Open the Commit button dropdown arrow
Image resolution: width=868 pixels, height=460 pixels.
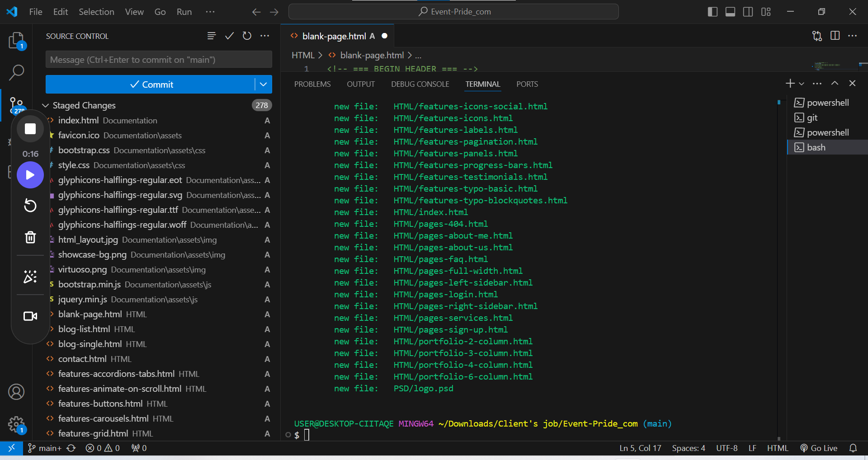(263, 84)
